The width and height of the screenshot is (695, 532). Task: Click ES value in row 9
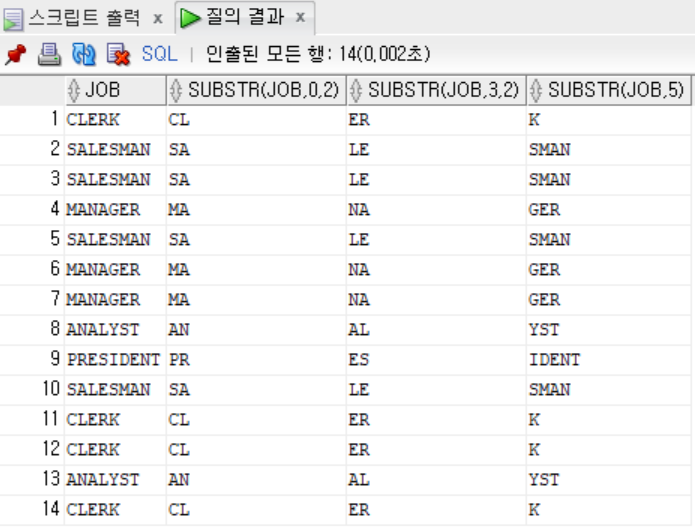359,360
